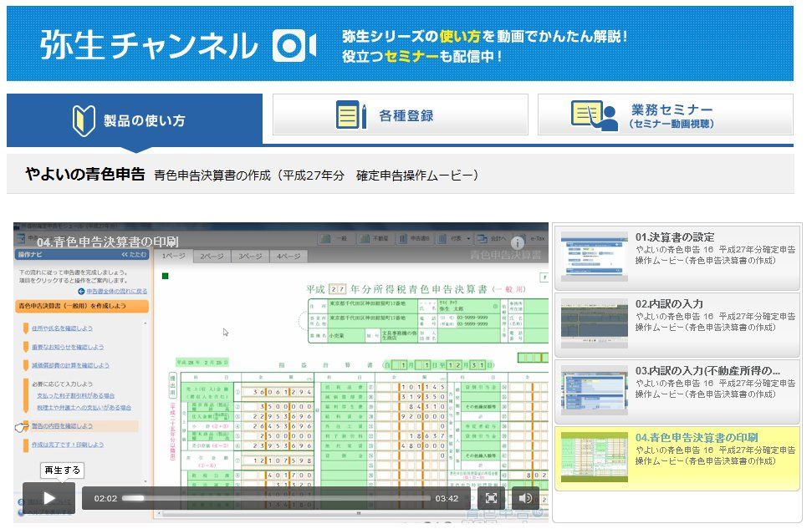The width and height of the screenshot is (812, 529).
Task: Open the 業務セミナー tab
Action: tap(666, 115)
